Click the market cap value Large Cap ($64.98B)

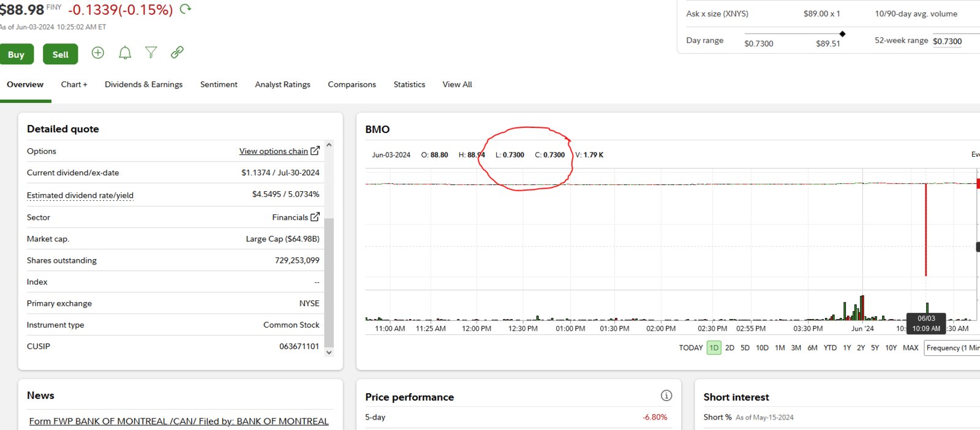283,239
